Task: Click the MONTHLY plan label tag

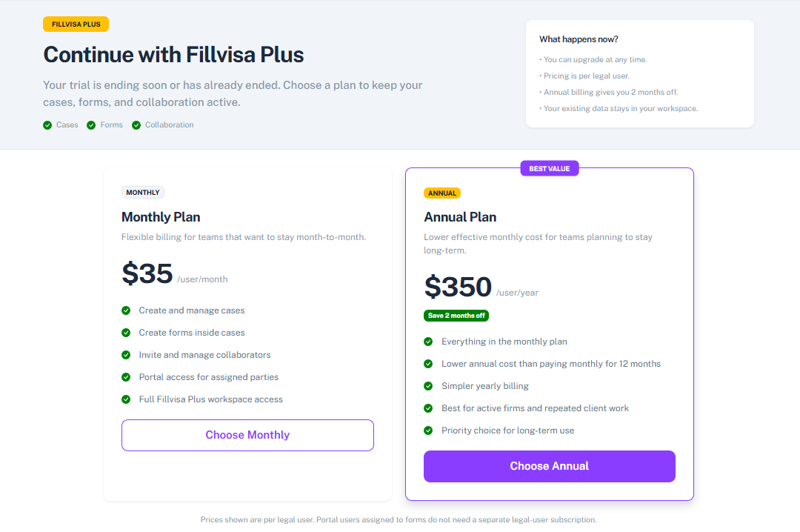Action: coord(143,193)
